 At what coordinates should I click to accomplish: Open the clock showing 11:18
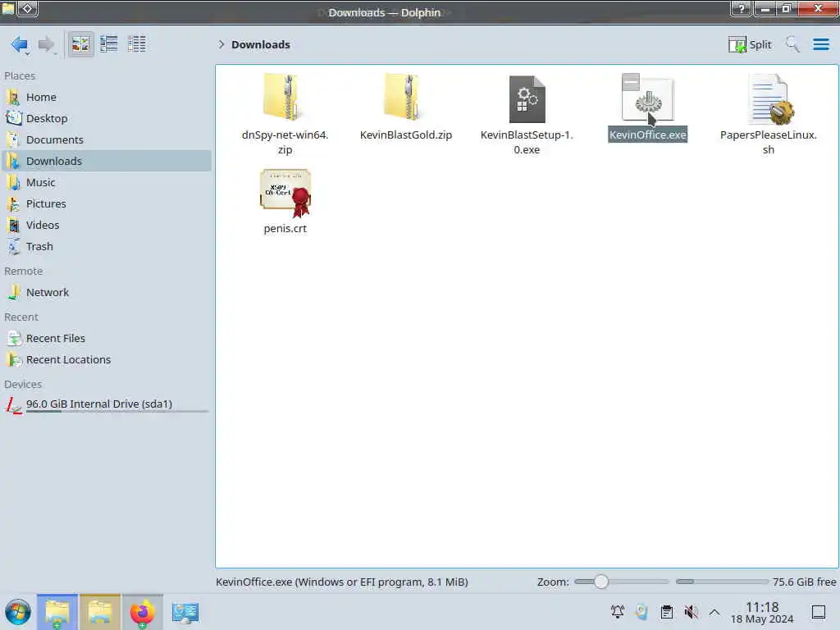(762, 612)
